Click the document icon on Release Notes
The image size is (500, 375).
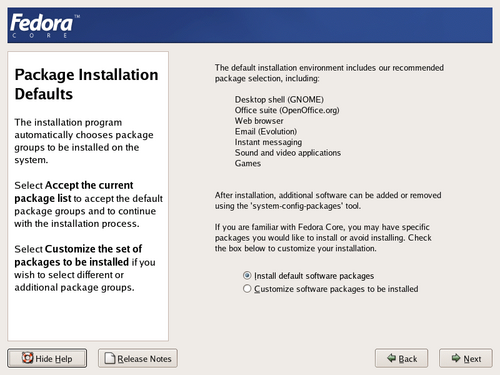click(x=110, y=358)
